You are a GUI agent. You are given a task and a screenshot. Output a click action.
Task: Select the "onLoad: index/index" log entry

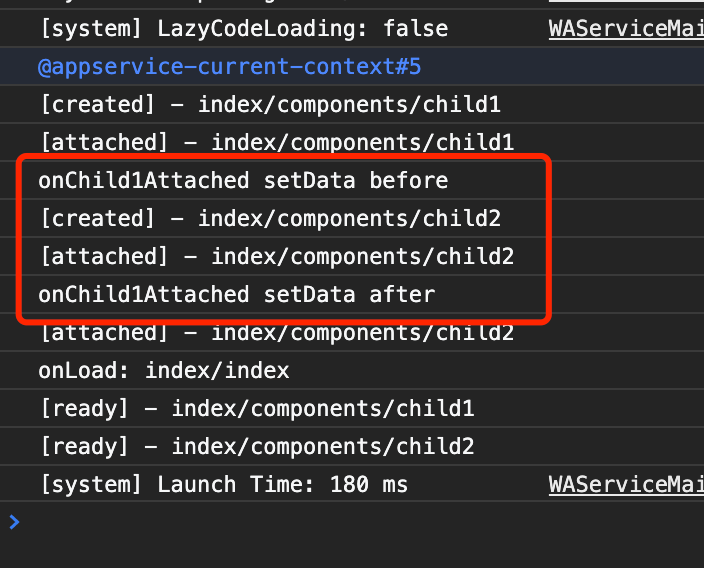tap(164, 371)
